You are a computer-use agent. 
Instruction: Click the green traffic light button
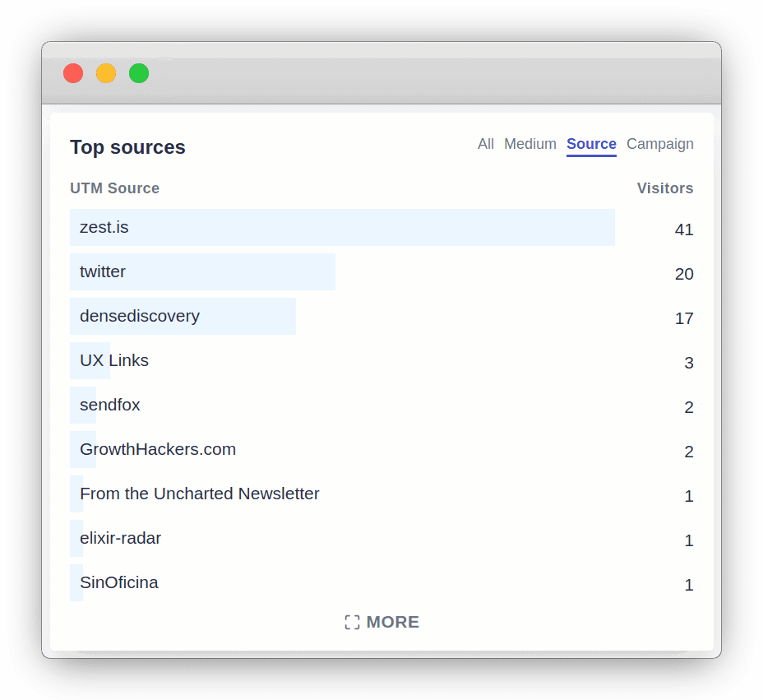pos(139,73)
